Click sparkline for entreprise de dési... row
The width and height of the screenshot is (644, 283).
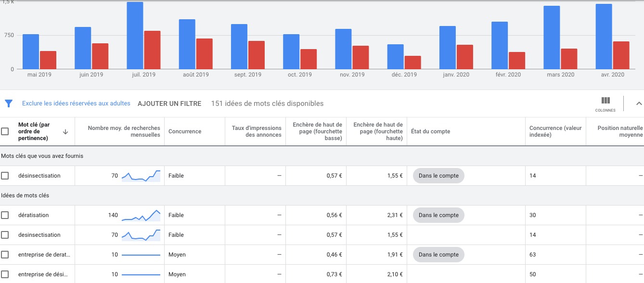141,274
